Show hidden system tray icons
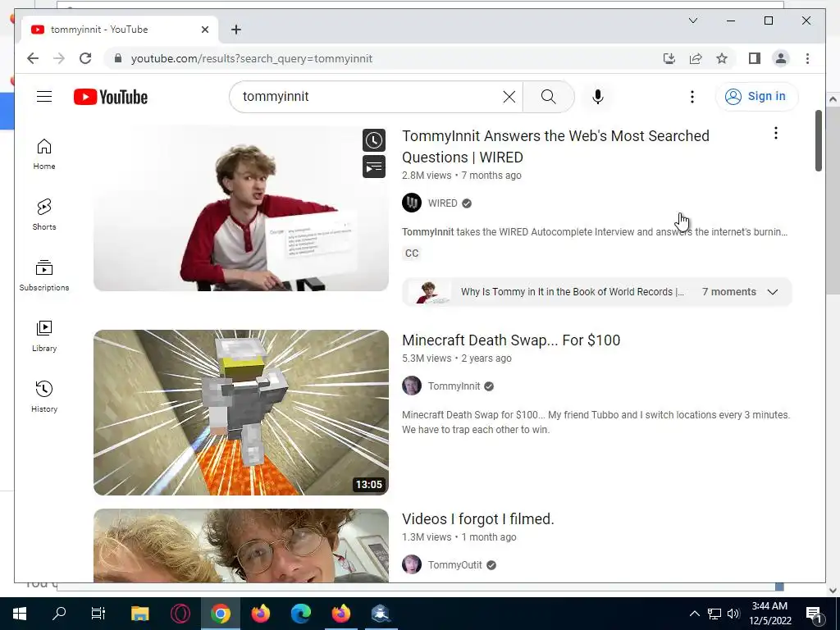The height and width of the screenshot is (630, 840). point(694,614)
